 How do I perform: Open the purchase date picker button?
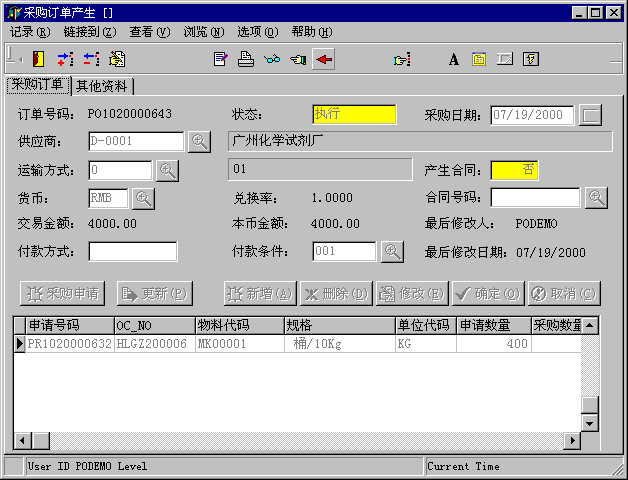point(592,115)
